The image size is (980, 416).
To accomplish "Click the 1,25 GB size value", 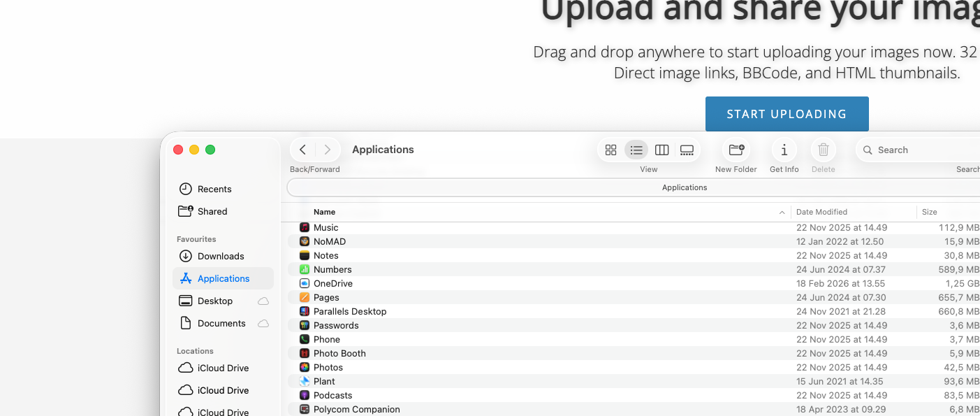I will (x=963, y=283).
